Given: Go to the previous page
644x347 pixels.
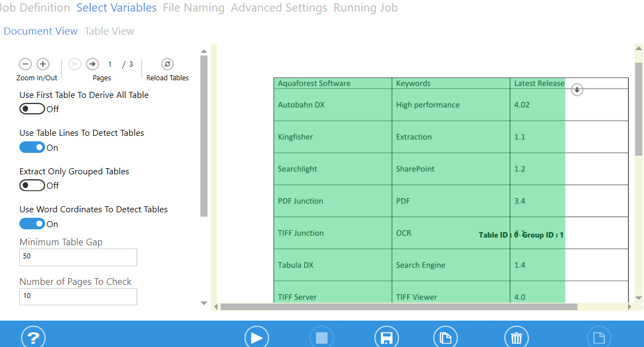Looking at the screenshot, I should [x=74, y=64].
